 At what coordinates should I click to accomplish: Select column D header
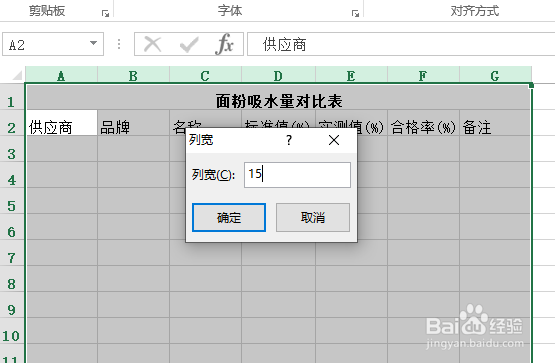tap(279, 75)
